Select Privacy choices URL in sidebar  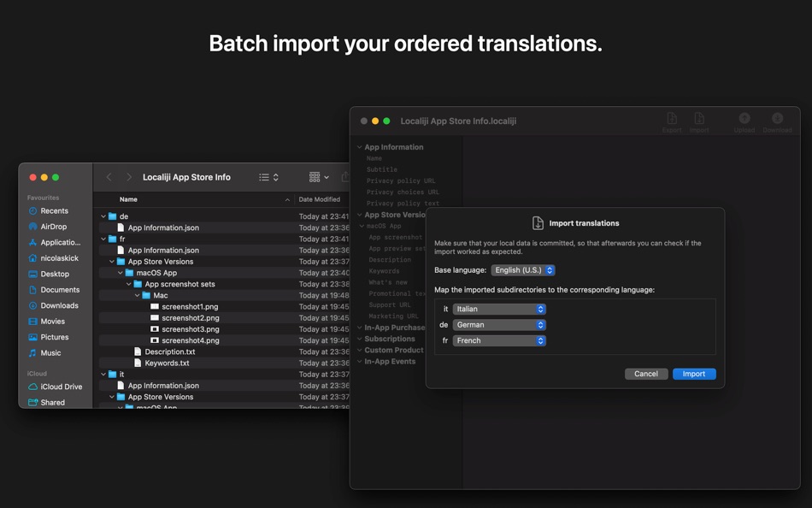[x=403, y=192]
